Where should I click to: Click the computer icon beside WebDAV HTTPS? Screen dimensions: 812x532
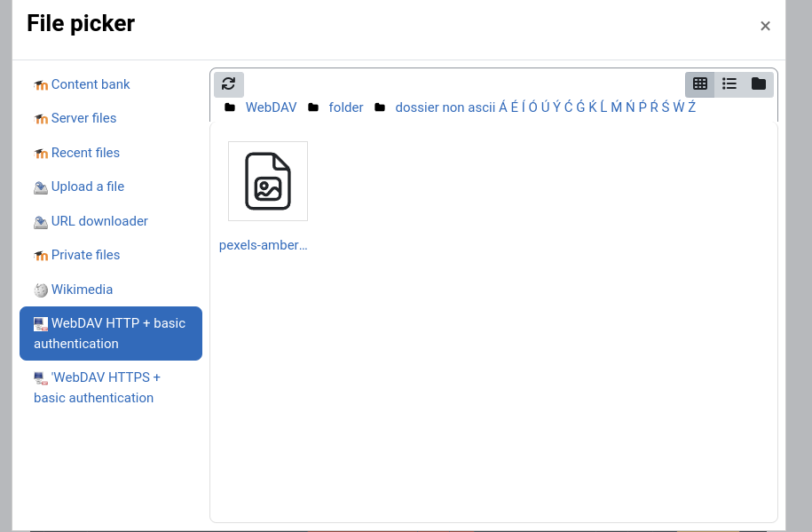(41, 378)
